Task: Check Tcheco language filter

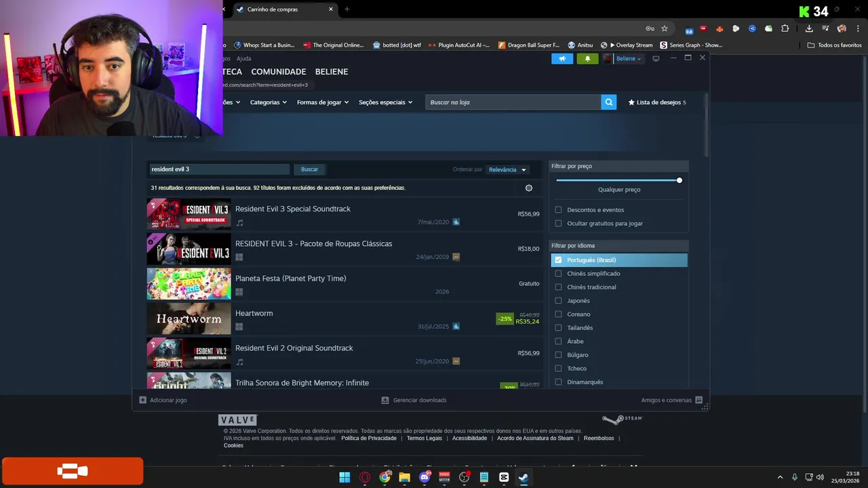Action: [x=558, y=369]
